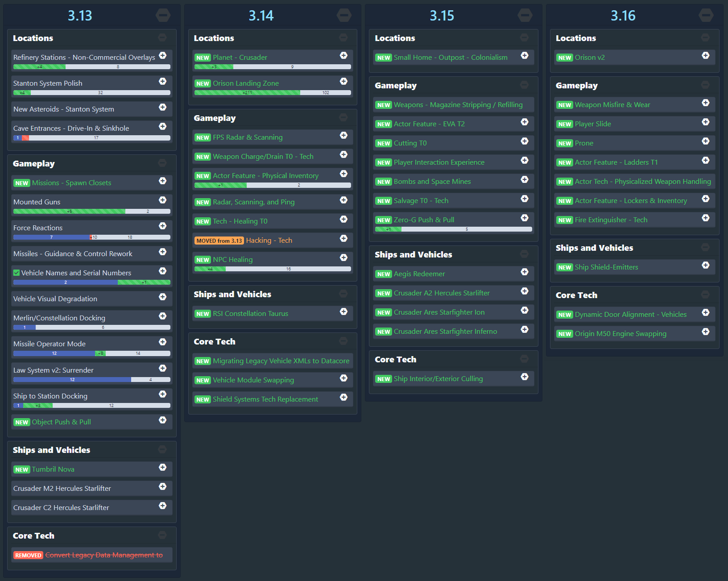Click plus icon on Player Slide card
728x581 pixels.
705,122
